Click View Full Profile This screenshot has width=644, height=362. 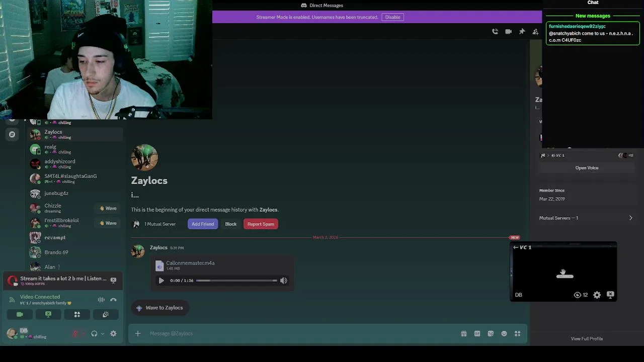click(587, 339)
